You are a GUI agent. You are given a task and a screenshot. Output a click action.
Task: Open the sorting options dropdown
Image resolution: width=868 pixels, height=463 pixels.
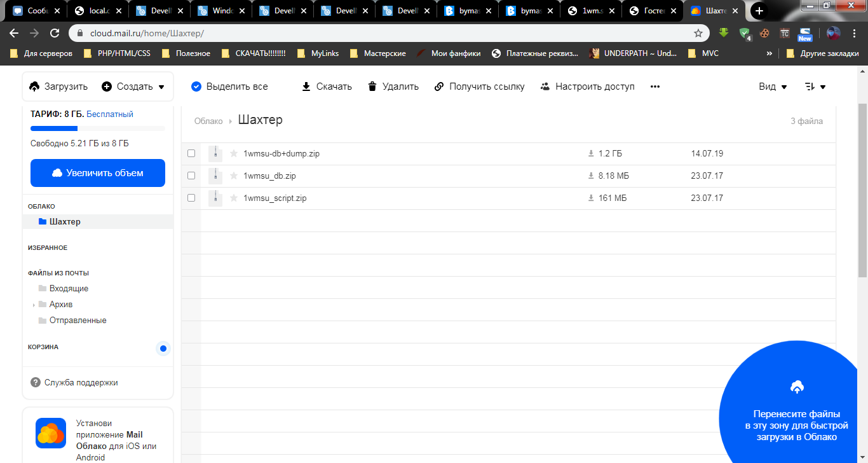[x=815, y=86]
